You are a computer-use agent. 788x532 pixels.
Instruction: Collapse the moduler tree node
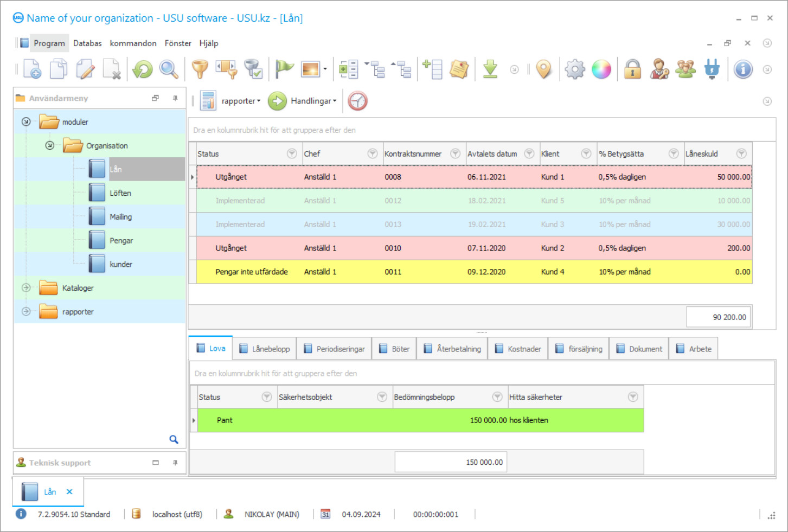26,122
